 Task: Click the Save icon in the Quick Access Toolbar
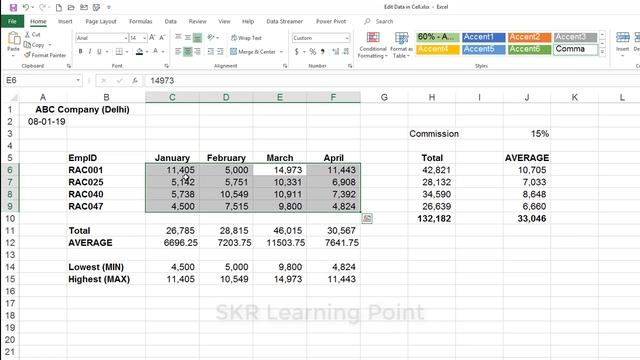tap(13, 7)
